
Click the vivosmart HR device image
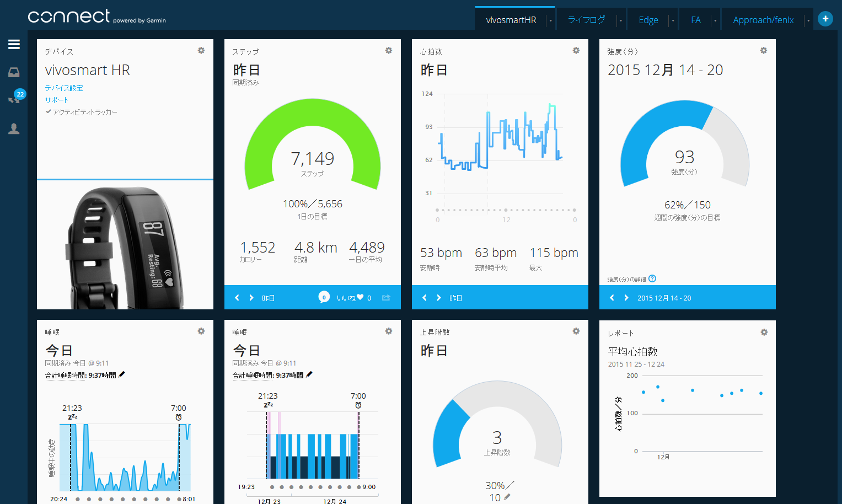click(125, 247)
